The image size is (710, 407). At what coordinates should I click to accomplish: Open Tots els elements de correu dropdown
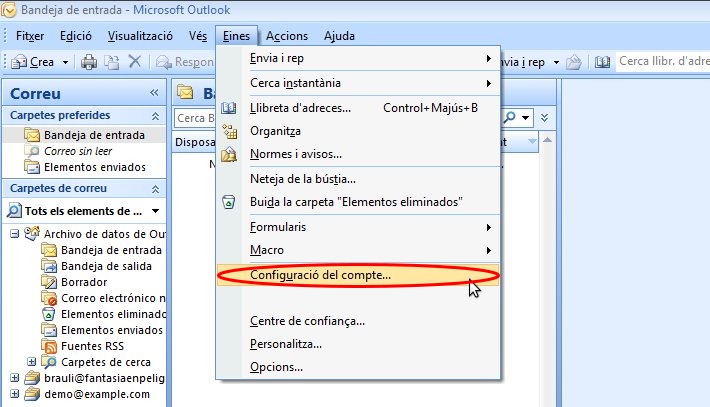click(155, 211)
